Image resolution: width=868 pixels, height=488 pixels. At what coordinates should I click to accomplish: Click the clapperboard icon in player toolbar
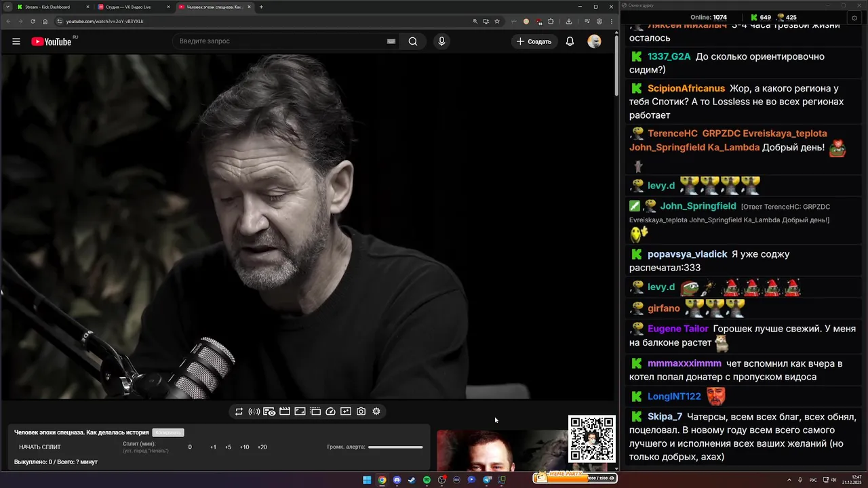click(x=285, y=411)
